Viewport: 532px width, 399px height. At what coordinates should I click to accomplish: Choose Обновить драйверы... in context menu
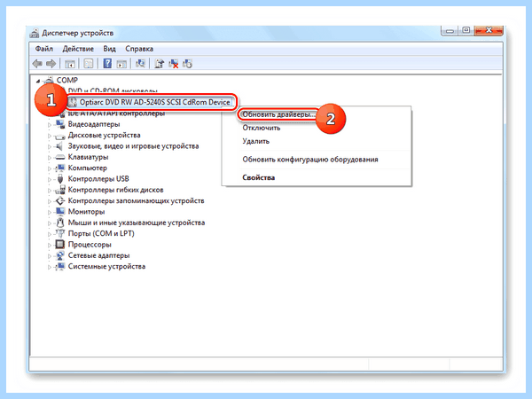(x=278, y=114)
